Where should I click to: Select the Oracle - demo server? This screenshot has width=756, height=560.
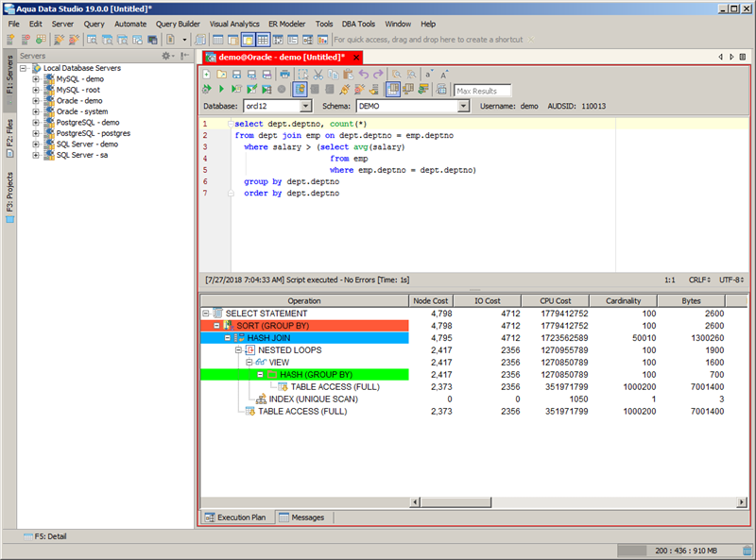(79, 101)
